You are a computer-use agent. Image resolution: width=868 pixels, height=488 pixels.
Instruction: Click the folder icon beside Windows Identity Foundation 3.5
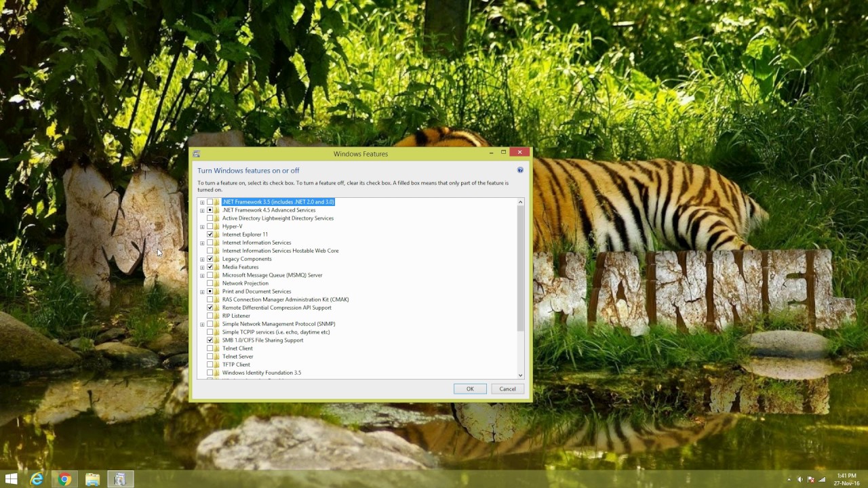(216, 373)
